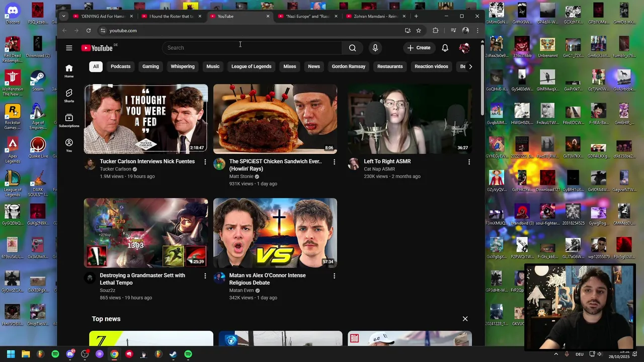
Task: Open Steam from taskbar
Action: click(x=173, y=354)
